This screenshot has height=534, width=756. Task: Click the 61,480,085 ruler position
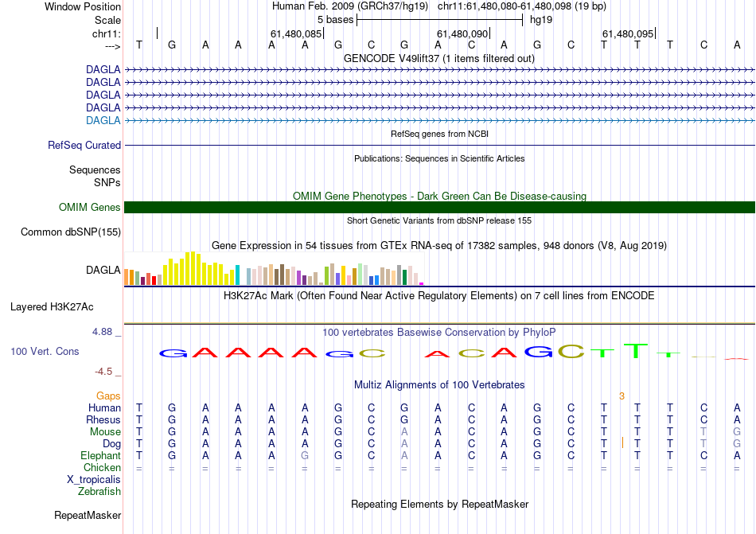(x=295, y=33)
